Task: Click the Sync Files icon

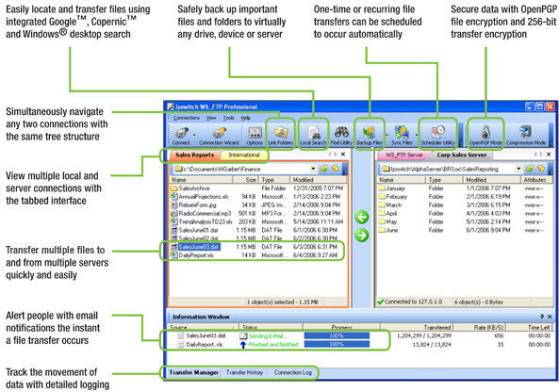Action: (402, 136)
